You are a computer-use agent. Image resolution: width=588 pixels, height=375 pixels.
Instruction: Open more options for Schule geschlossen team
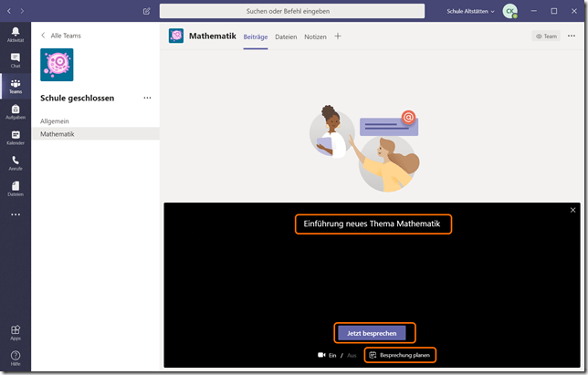147,98
